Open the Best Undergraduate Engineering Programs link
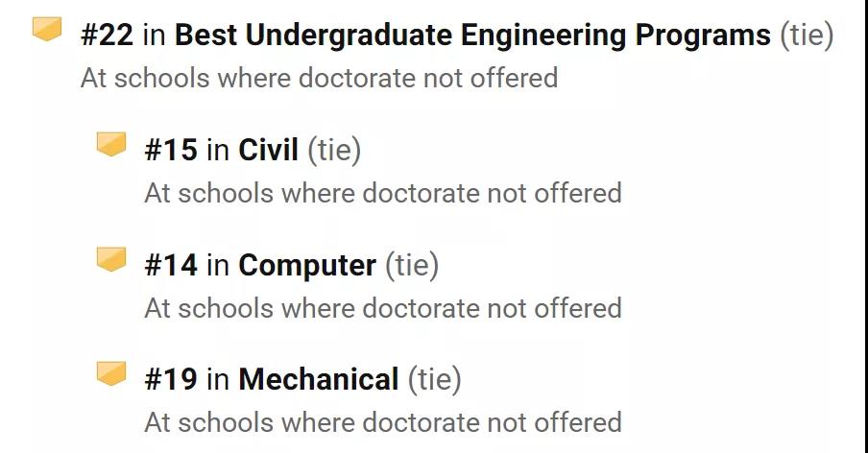The width and height of the screenshot is (868, 453). 472,36
